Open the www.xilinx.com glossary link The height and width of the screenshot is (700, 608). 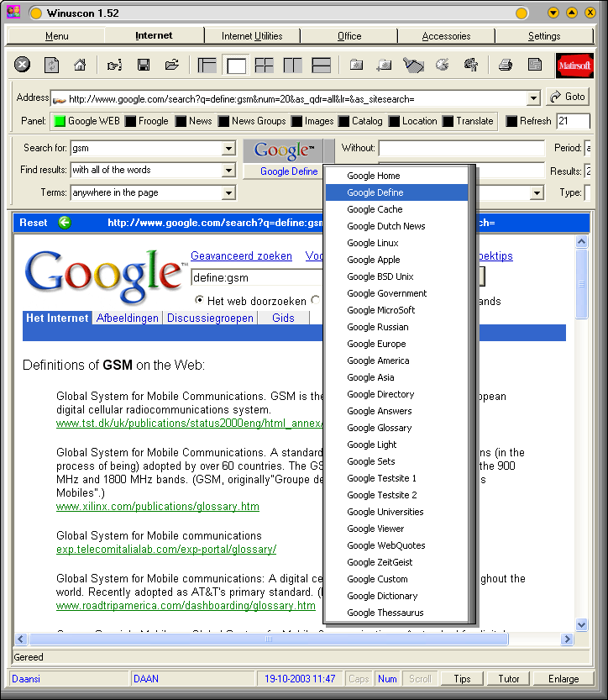(x=158, y=506)
